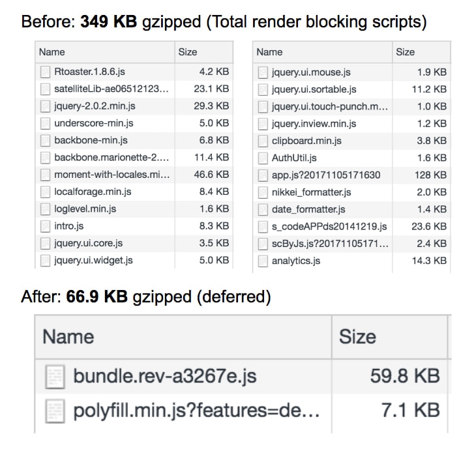Click file icon next to polyfill.min.js

(x=55, y=410)
